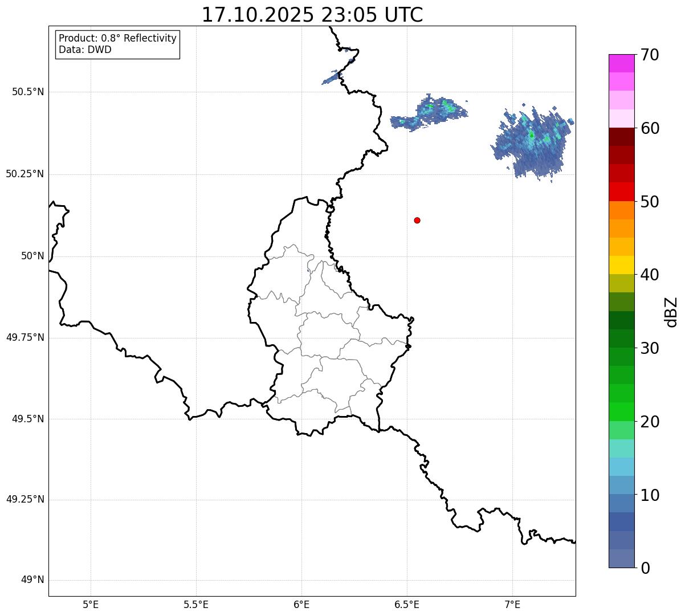Click the plot title 17.10.2025 23:05 UTC
Screen dimensions: 685x616
(312, 15)
